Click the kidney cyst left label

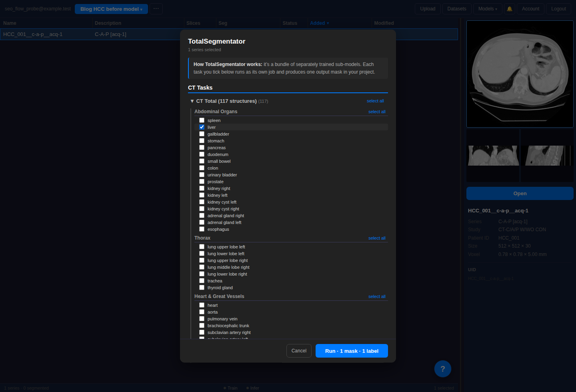[222, 202]
